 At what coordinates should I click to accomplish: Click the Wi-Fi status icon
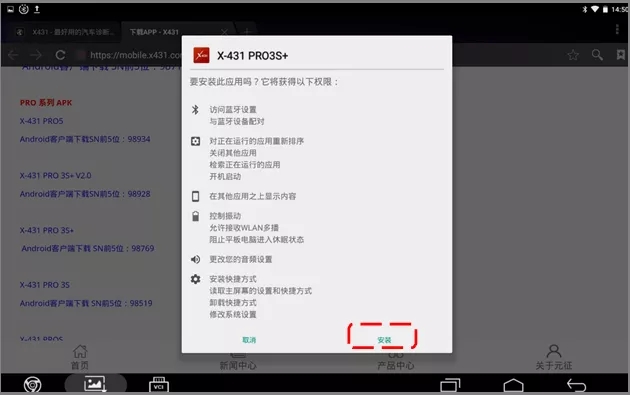(595, 9)
